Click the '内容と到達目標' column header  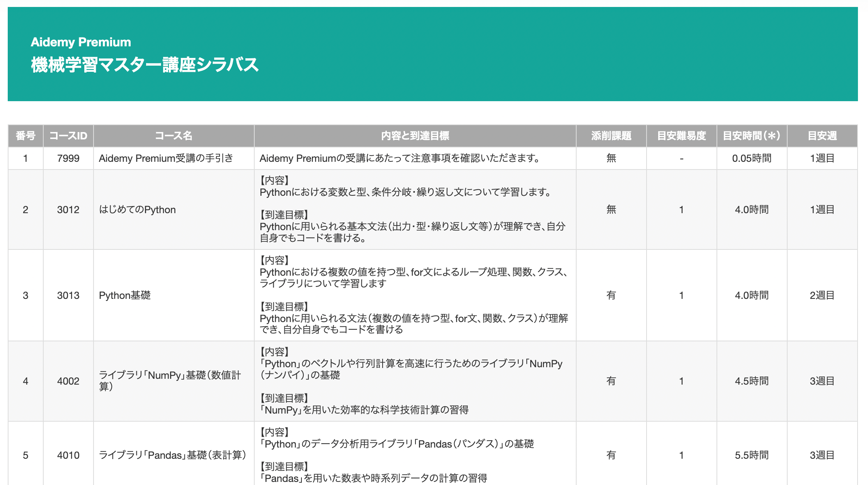[x=415, y=136]
